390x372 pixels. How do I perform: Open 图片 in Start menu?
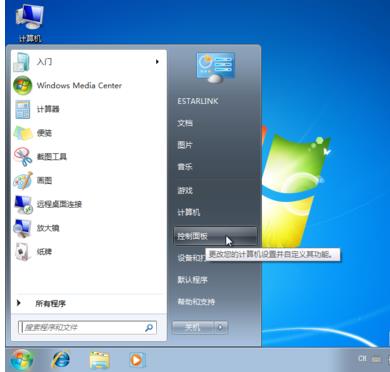pyautogui.click(x=185, y=145)
